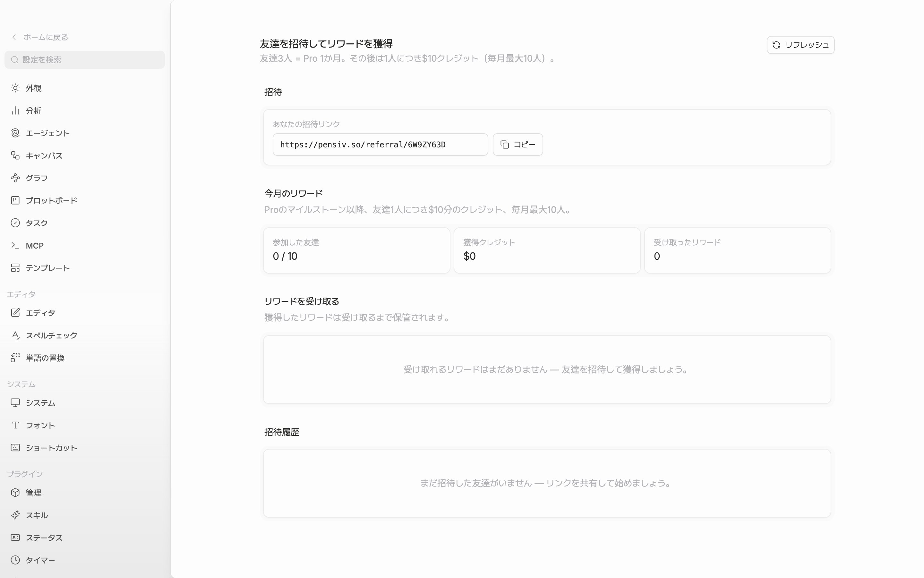Viewport: 924px width, 578px height.
Task: Click the clock icon for タイマー
Action: [x=15, y=560]
